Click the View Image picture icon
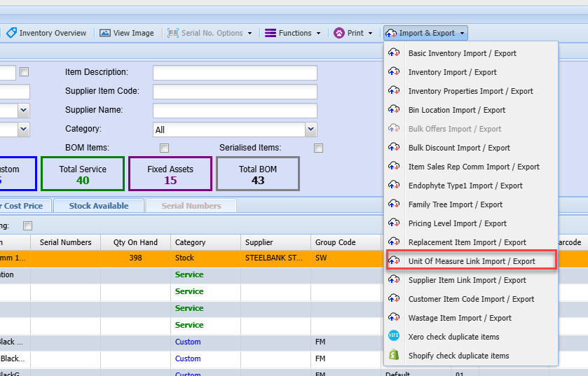588x376 pixels. [105, 33]
